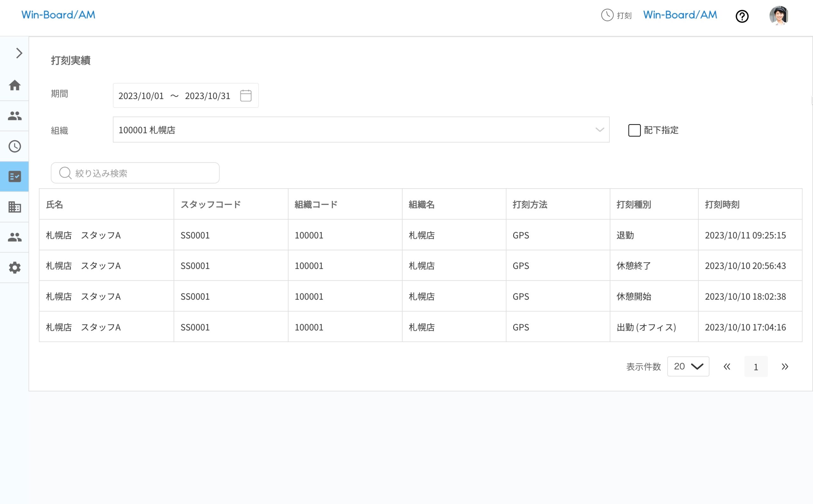The height and width of the screenshot is (504, 813).
Task: Toggle the search filter field active state
Action: point(135,173)
